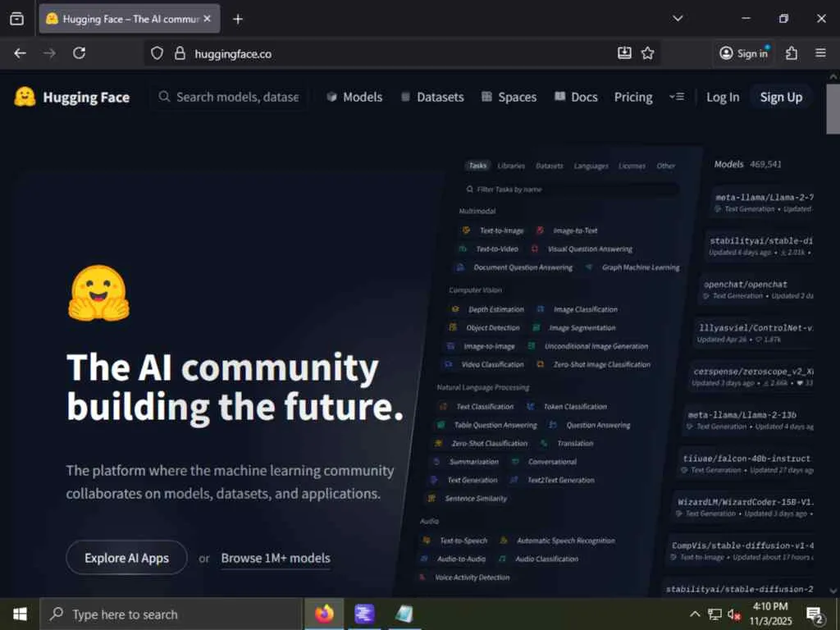Click the notepad-like app icon on taskbar
Viewport: 840px width, 630px height.
pyautogui.click(x=404, y=614)
